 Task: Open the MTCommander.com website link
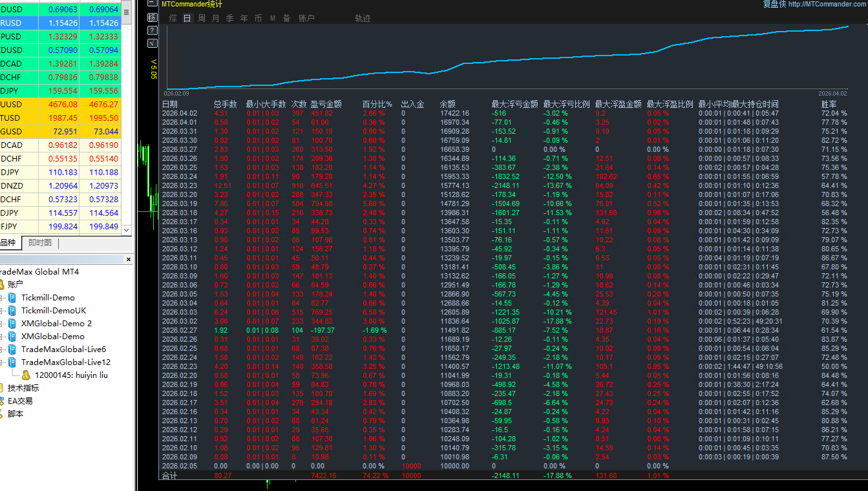click(x=827, y=4)
